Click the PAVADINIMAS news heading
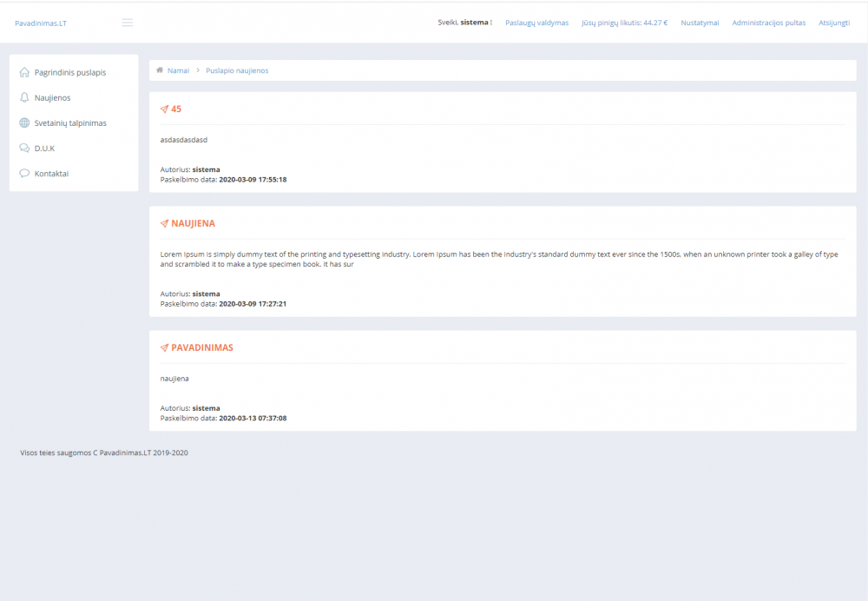The height and width of the screenshot is (601, 868). (202, 348)
